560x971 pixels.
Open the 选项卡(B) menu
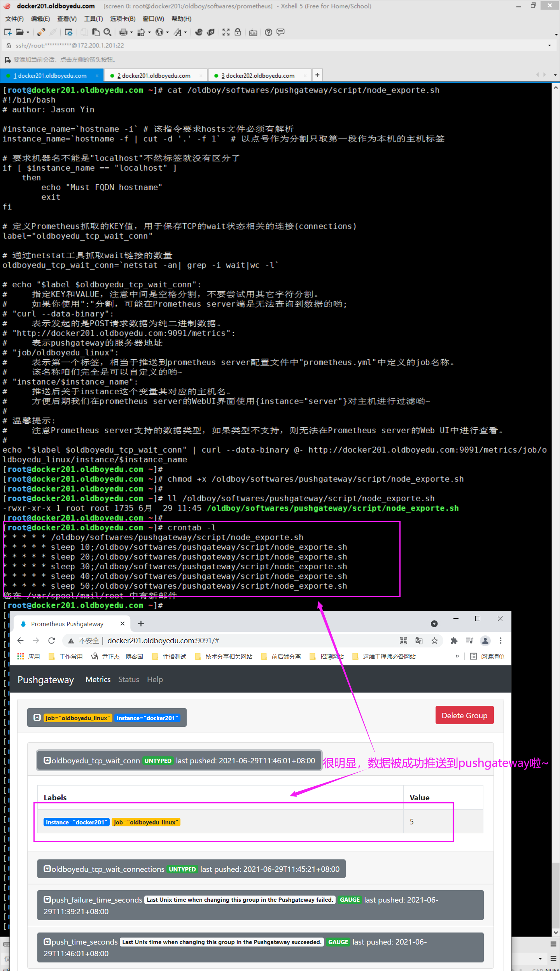point(123,19)
